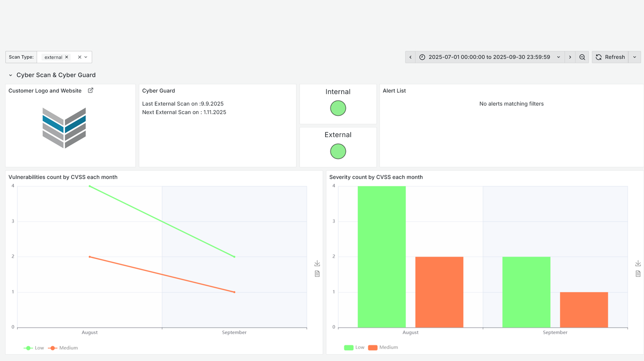Click download icon on Vulnerabilities count chart
Viewport: 644px width, 361px height.
pos(317,264)
